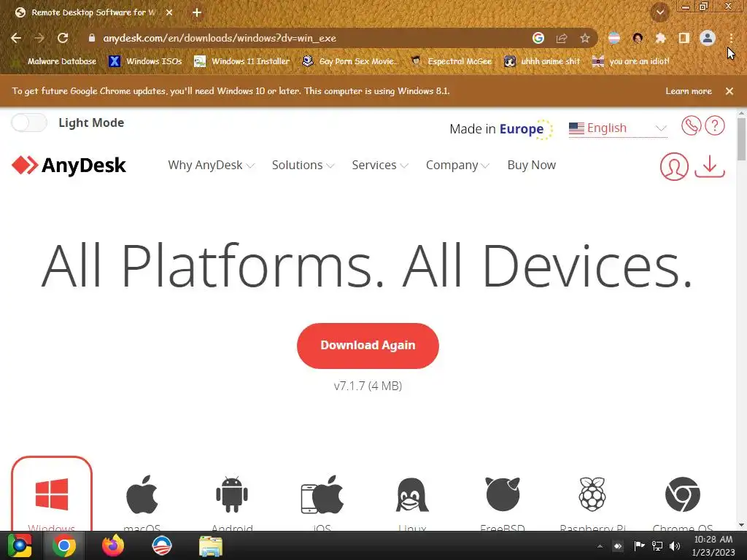Screen dimensions: 747x560
Task: Click the address bar URL field
Action: point(305,38)
